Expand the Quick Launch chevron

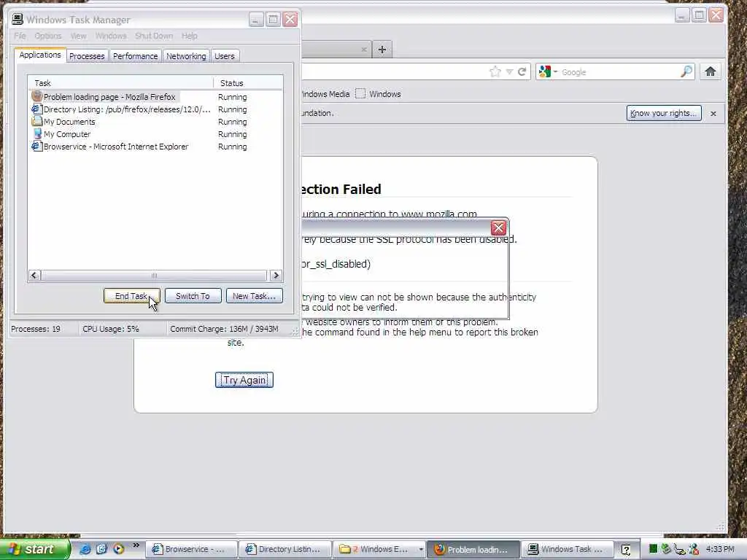click(x=136, y=545)
